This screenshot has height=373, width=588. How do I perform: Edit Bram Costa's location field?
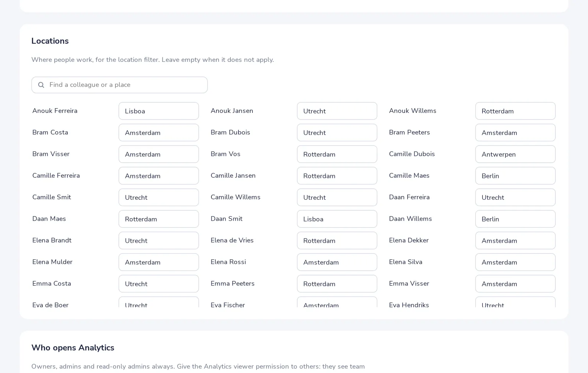(x=159, y=132)
